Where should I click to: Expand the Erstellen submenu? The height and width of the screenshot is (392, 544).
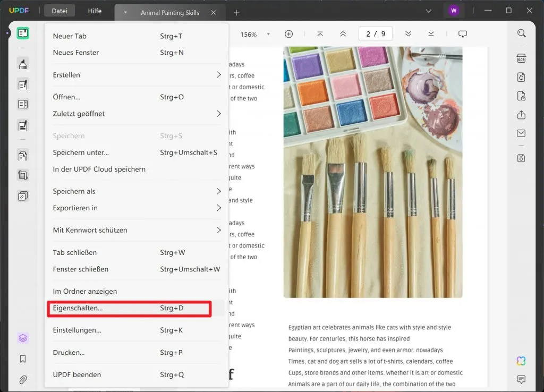[137, 75]
